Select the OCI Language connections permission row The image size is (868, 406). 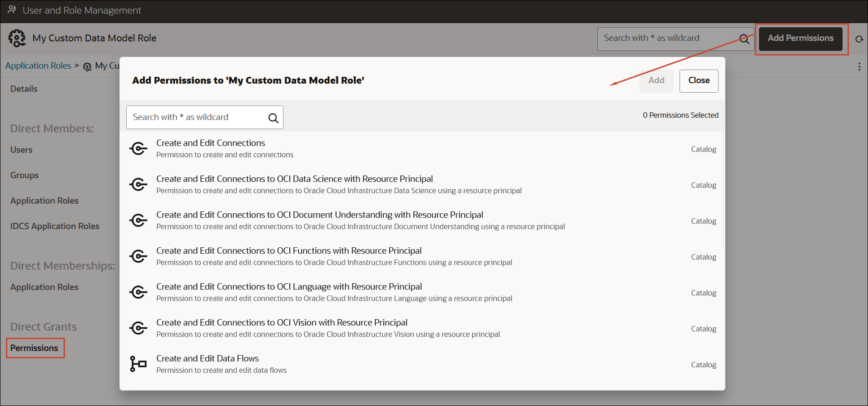pos(422,292)
